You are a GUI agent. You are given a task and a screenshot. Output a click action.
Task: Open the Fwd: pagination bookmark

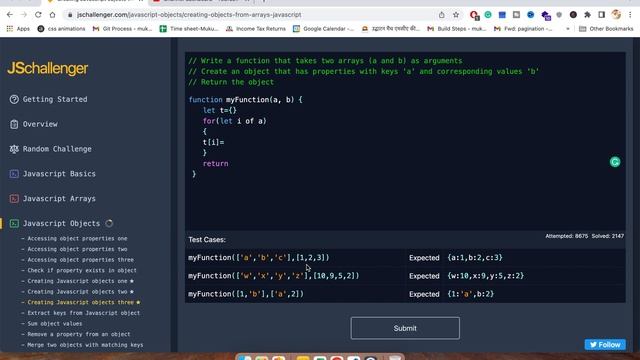[x=523, y=29]
